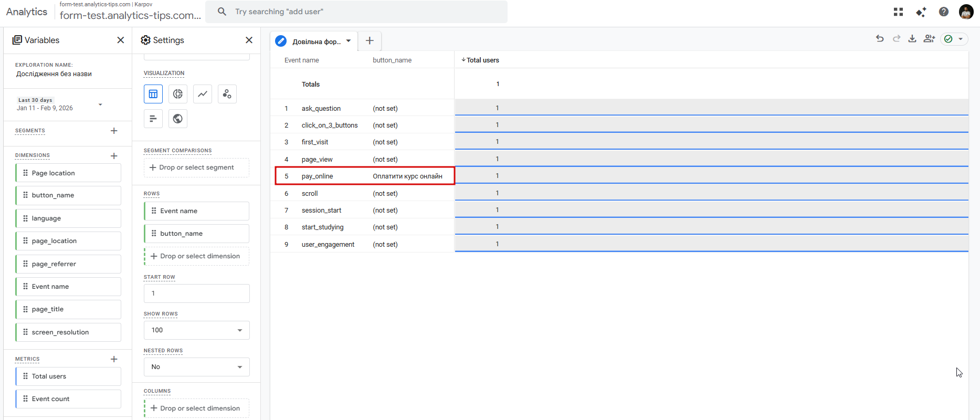The width and height of the screenshot is (980, 420).
Task: Click the Event name column header
Action: click(x=302, y=60)
